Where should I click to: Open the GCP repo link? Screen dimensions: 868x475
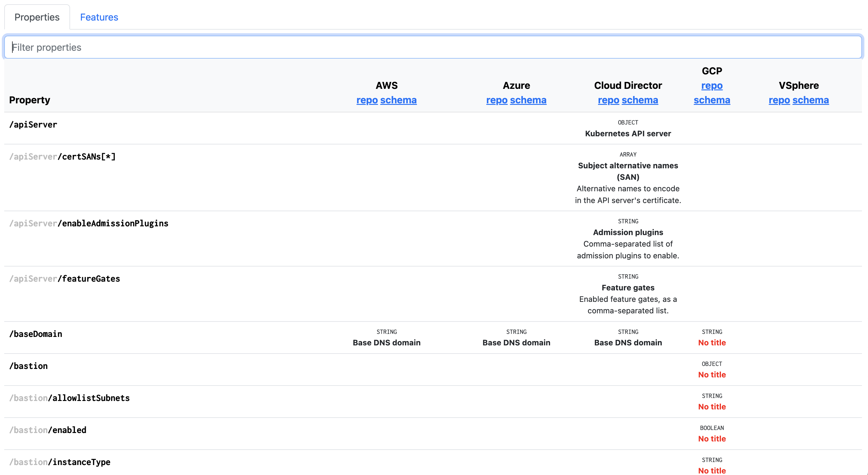(712, 86)
